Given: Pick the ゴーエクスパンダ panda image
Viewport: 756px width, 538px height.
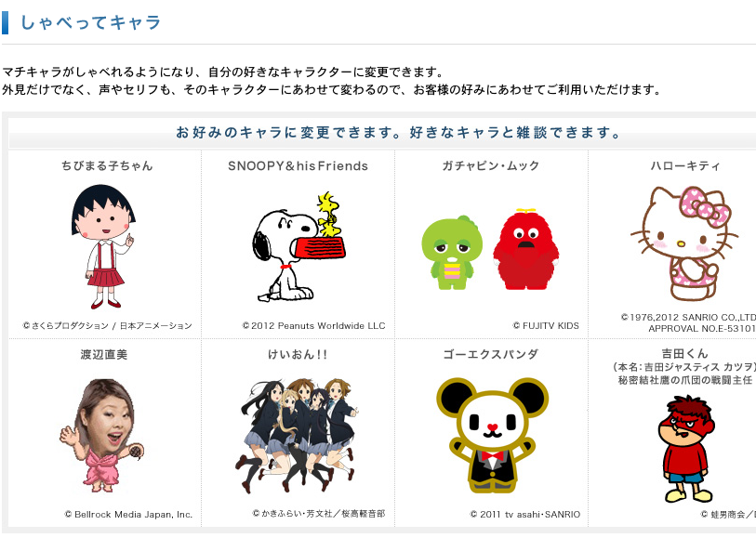Looking at the screenshot, I should [x=492, y=435].
